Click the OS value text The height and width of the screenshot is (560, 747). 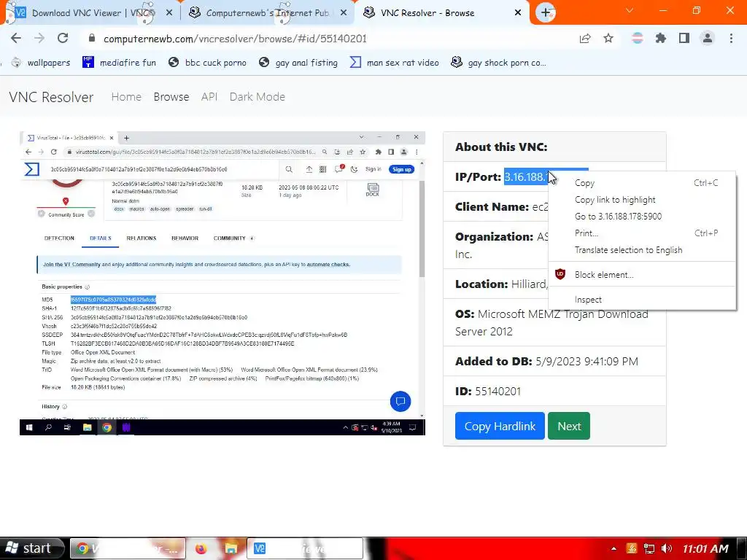[551, 323]
